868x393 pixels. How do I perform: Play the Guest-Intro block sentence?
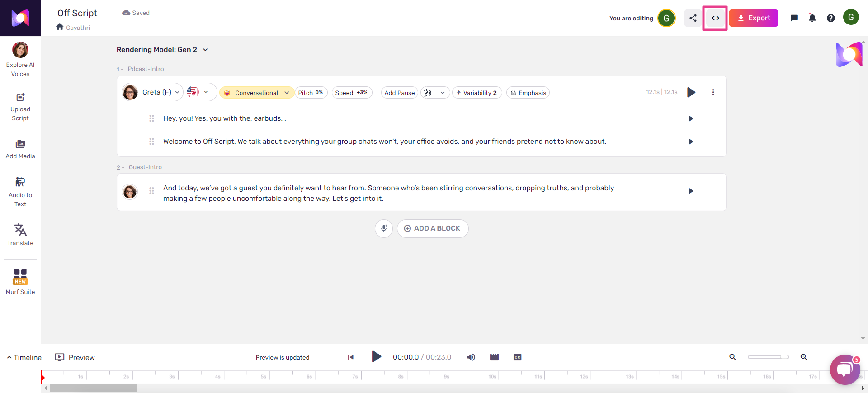pyautogui.click(x=691, y=191)
